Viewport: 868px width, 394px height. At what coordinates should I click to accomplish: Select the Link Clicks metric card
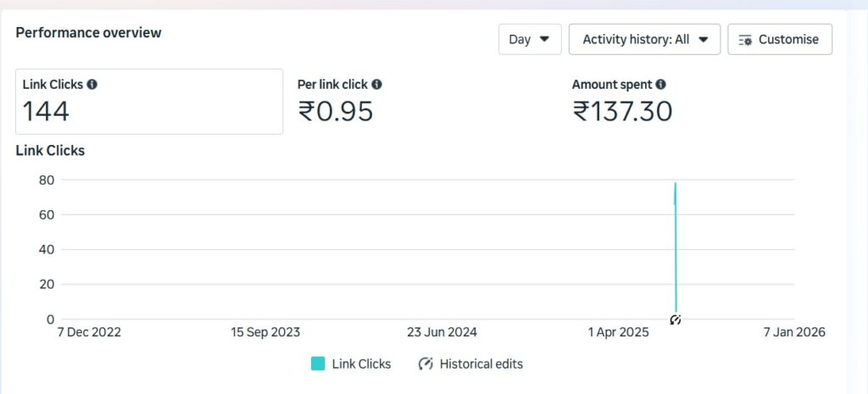[149, 102]
